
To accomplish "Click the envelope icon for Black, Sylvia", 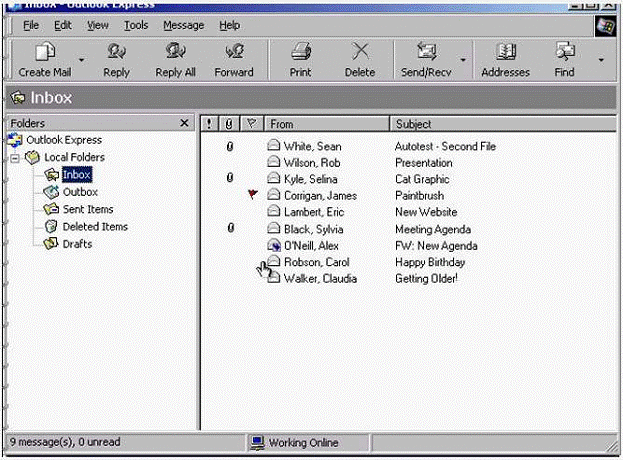I will coord(273,228).
